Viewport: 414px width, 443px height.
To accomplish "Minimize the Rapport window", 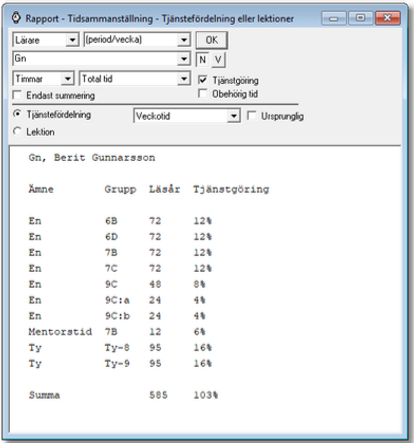I will coord(334,18).
